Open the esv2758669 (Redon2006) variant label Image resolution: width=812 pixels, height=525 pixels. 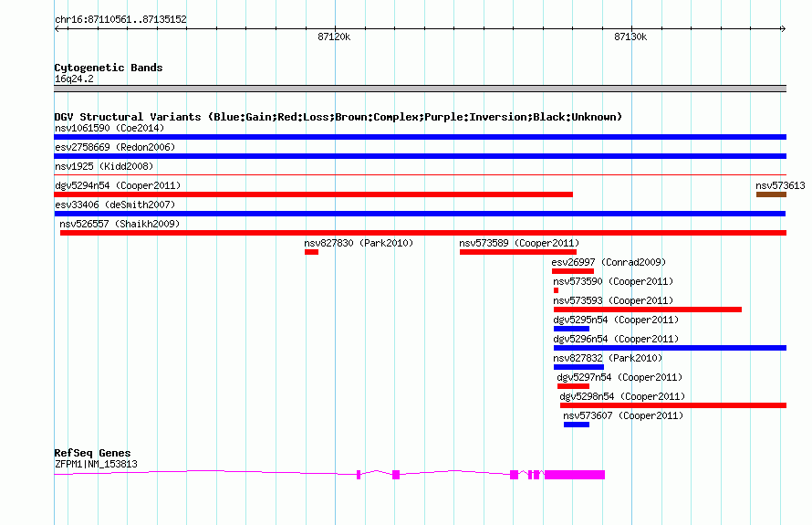(115, 147)
